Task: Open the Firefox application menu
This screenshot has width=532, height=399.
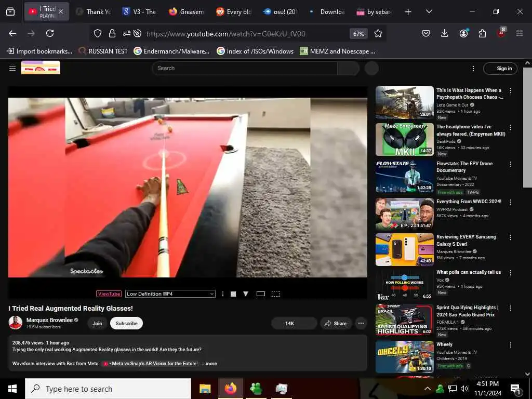Action: pos(520,33)
